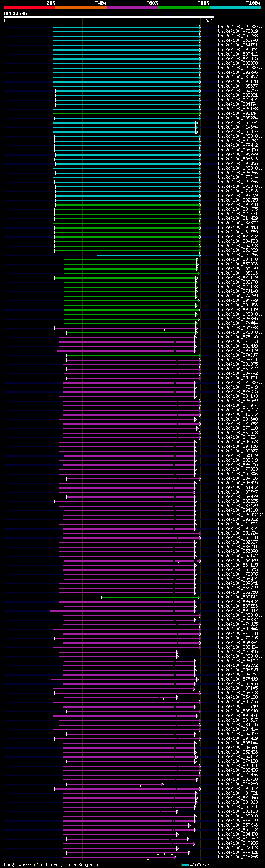This screenshot has height=868, width=265.
Task: Select label UniRef100_B4F9M4
Action: 238,405
